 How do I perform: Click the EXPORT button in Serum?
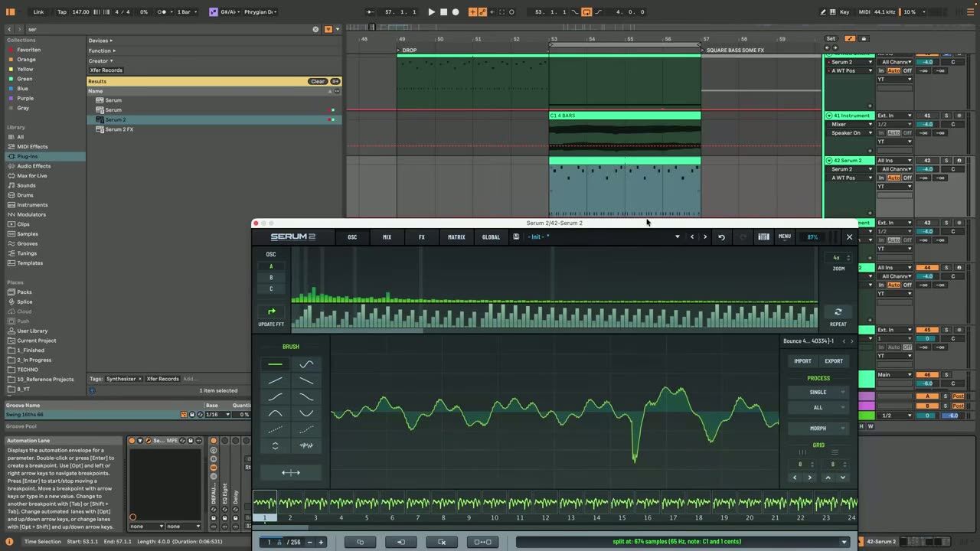[834, 361]
